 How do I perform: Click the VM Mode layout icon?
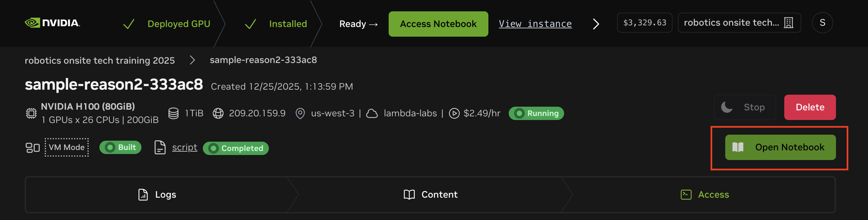click(33, 148)
